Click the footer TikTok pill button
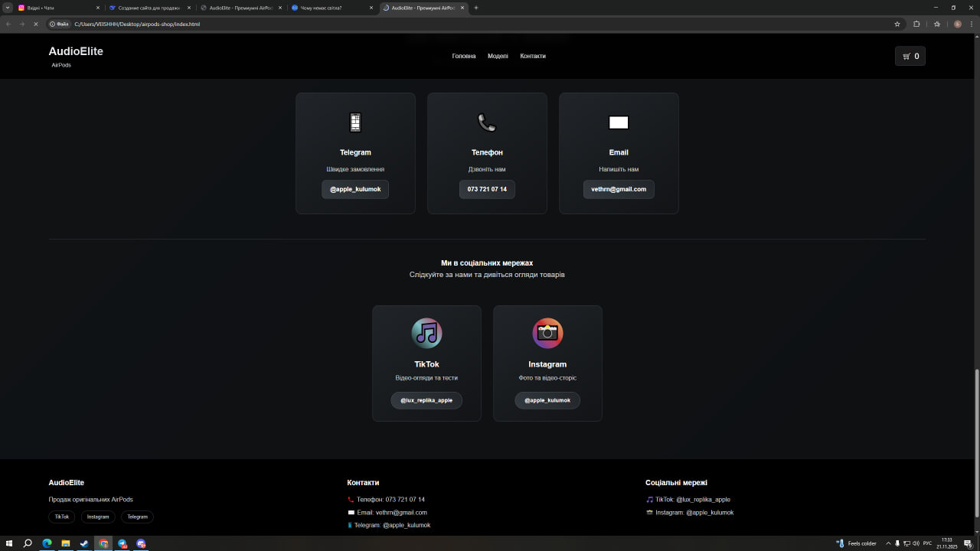 [x=62, y=517]
